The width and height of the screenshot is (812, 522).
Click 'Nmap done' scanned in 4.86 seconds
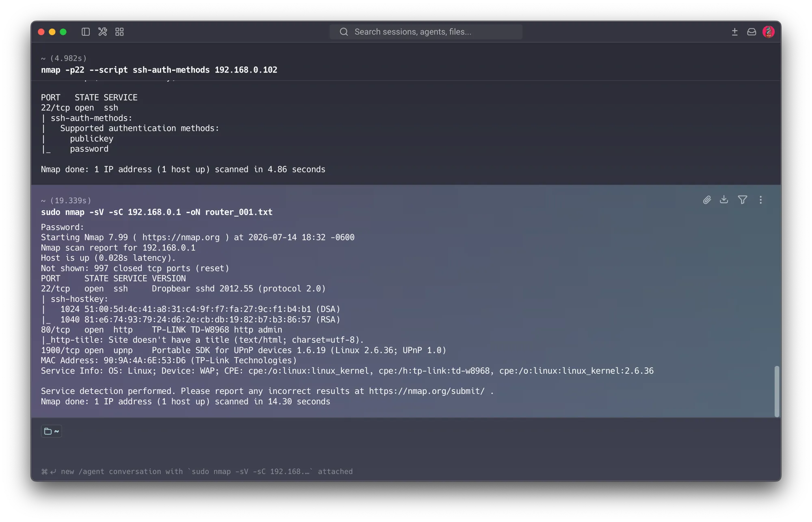point(183,169)
